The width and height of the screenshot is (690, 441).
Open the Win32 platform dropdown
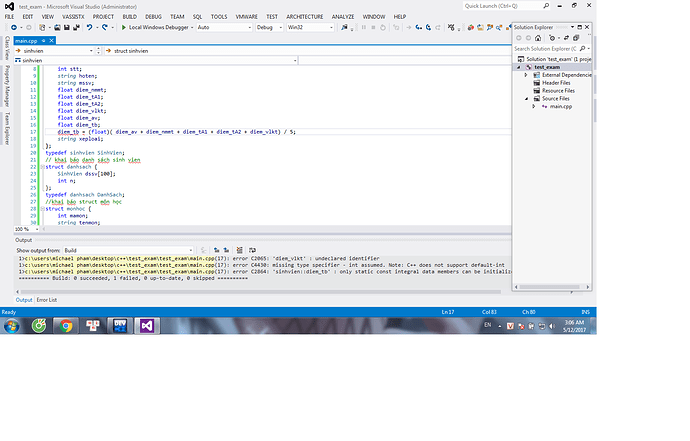pos(310,27)
